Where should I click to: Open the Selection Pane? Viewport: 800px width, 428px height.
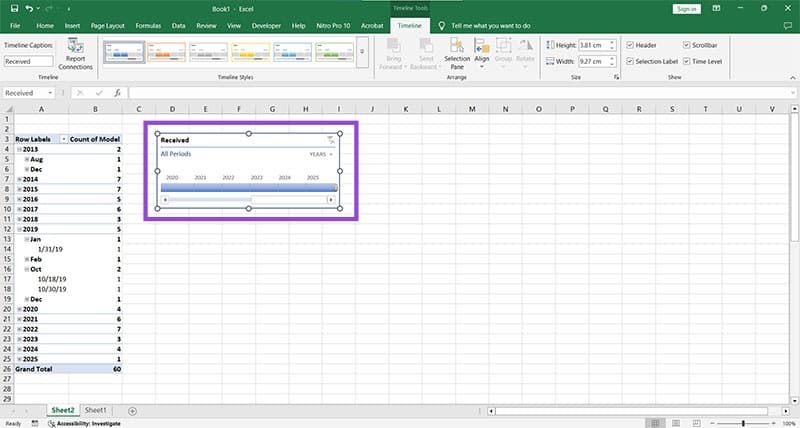[457, 54]
